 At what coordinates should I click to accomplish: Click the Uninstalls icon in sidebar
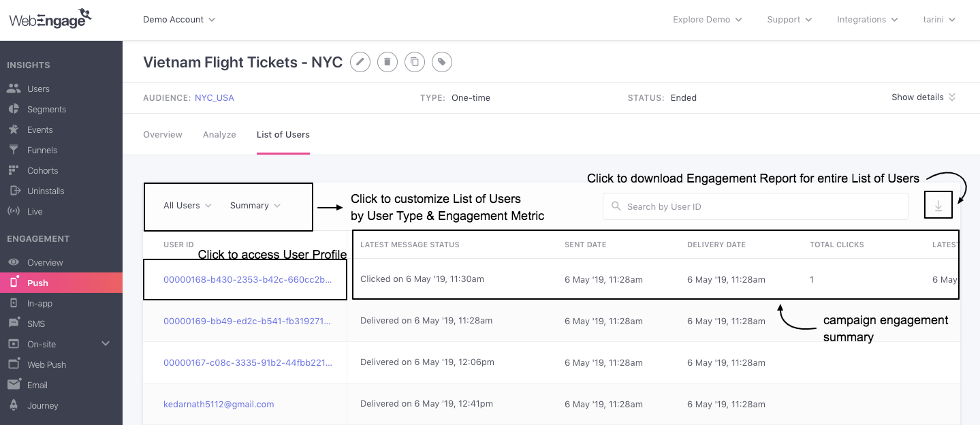(x=14, y=191)
